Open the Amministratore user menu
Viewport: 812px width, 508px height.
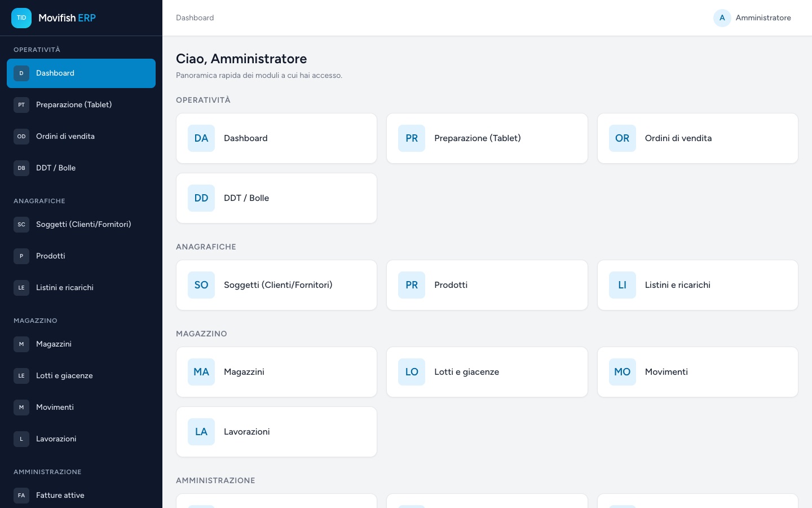(752, 18)
